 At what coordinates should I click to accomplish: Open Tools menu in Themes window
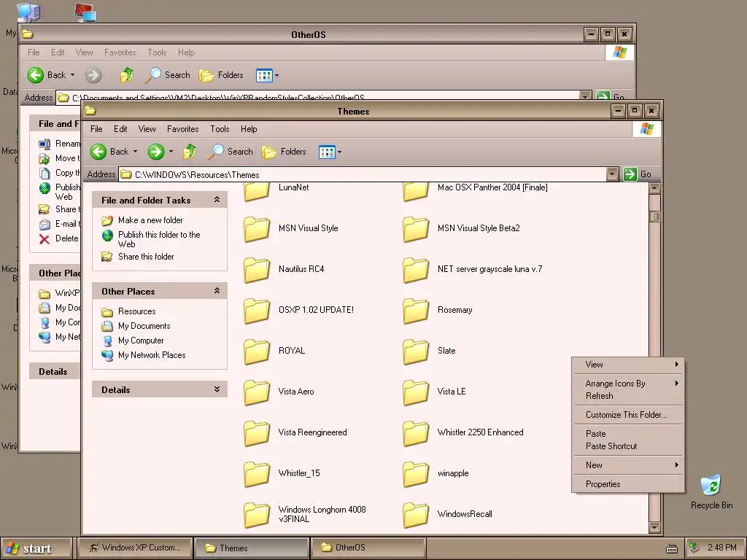click(220, 129)
